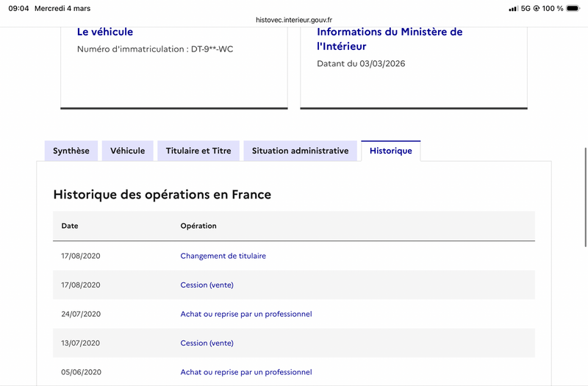
Task: Open Cession (vente) dated 13/07/2020
Action: [x=207, y=343]
